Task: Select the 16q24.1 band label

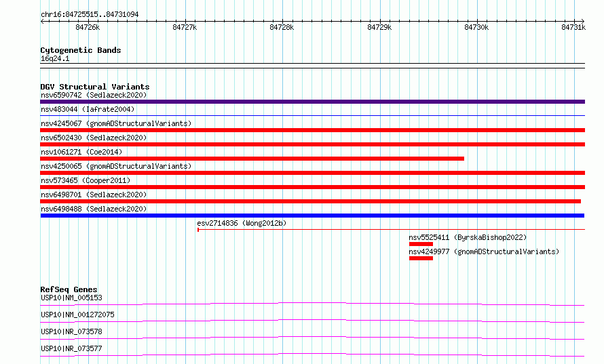Action: pyautogui.click(x=55, y=58)
